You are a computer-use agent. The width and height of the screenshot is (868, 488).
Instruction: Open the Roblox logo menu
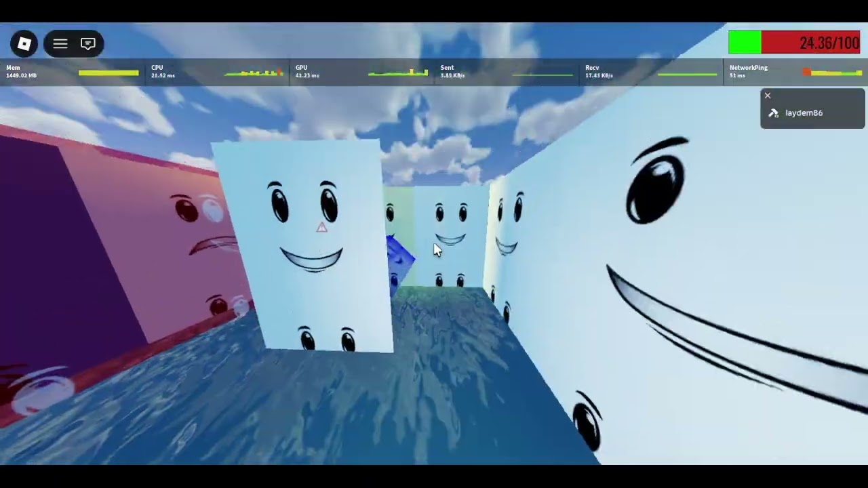(24, 44)
